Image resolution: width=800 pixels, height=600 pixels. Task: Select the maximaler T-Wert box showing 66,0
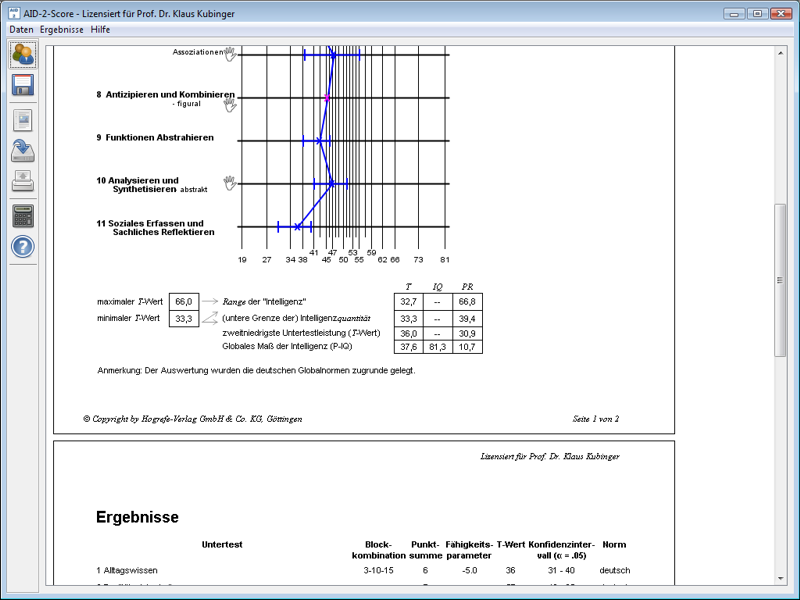183,300
